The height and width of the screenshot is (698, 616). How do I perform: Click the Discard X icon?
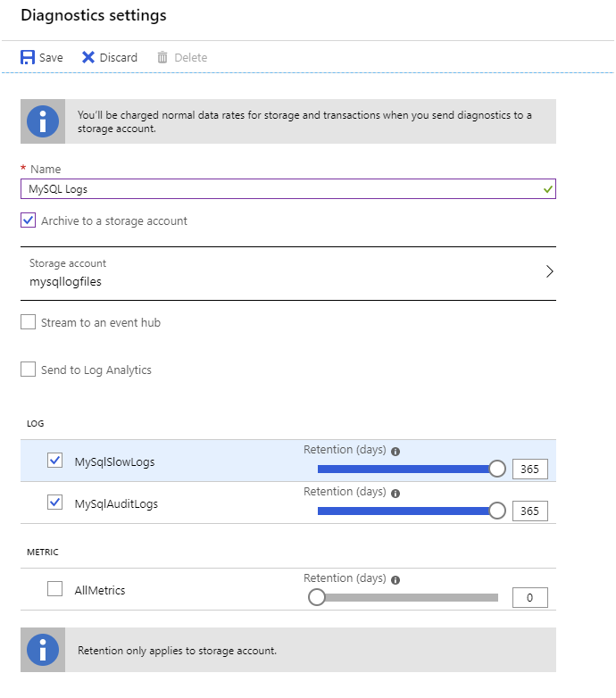click(88, 57)
